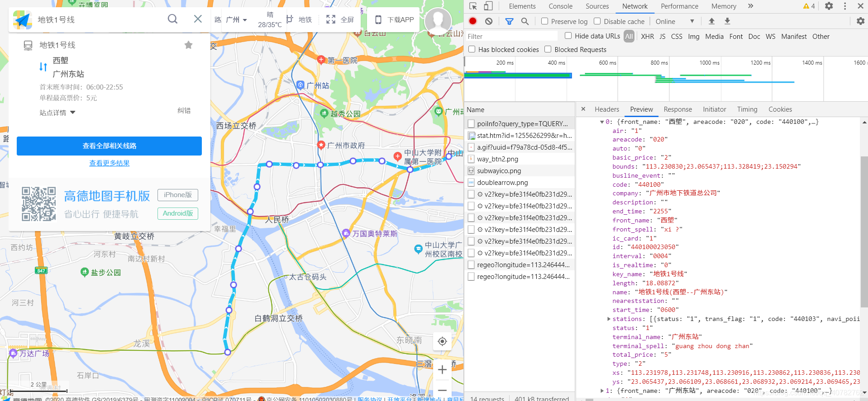The image size is (868, 401).
Task: Toggle the 地铁 subway map option
Action: [300, 19]
